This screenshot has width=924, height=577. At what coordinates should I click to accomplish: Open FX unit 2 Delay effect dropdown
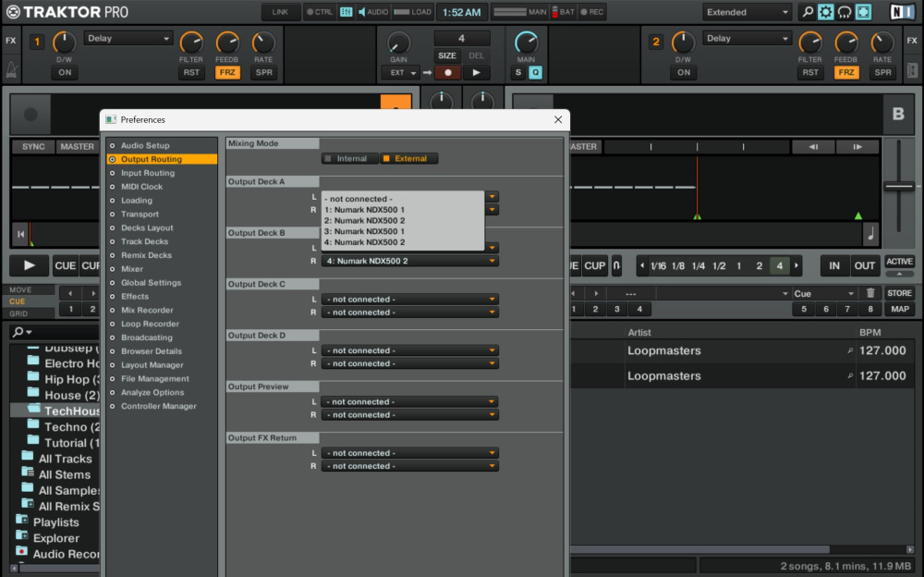[x=747, y=38]
